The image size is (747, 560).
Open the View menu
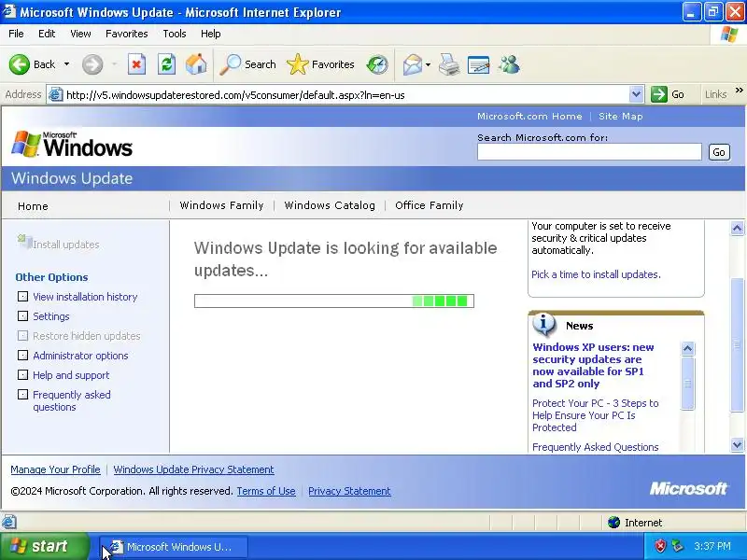80,34
